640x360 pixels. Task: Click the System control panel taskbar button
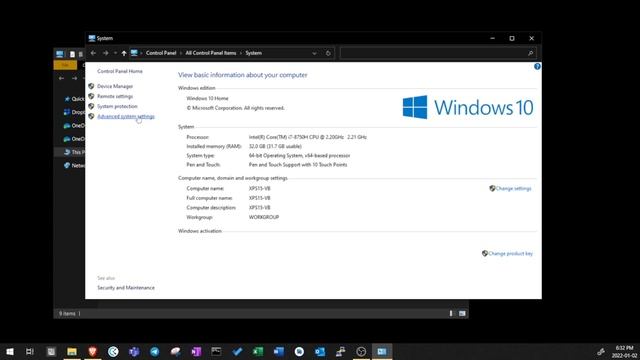point(382,351)
